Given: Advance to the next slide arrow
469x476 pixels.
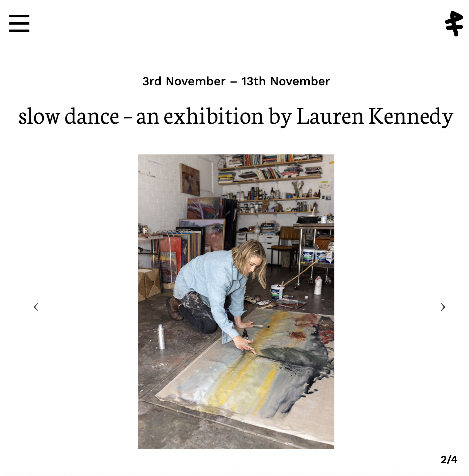Looking at the screenshot, I should coord(443,307).
